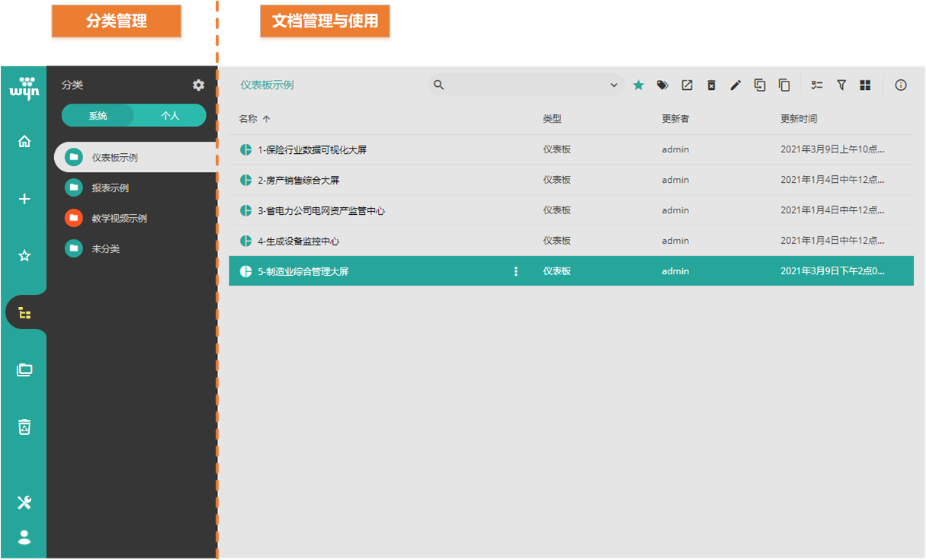Sort by the 类型 column header

[552, 119]
